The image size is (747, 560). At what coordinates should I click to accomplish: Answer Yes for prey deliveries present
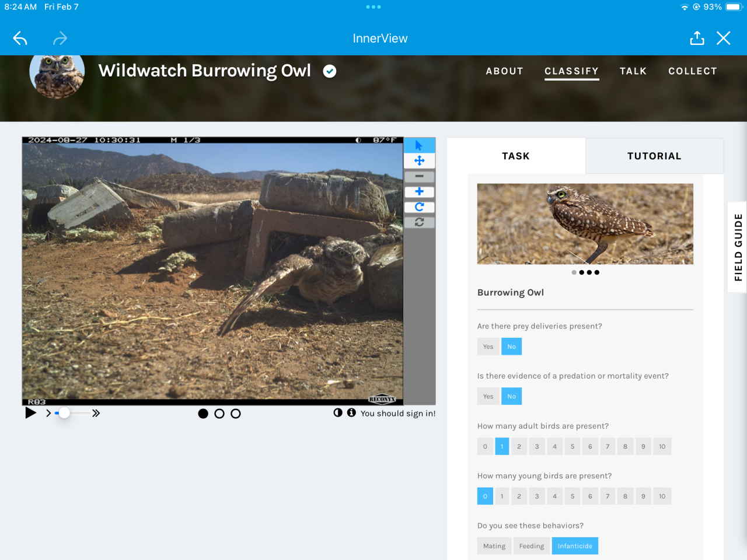coord(488,346)
